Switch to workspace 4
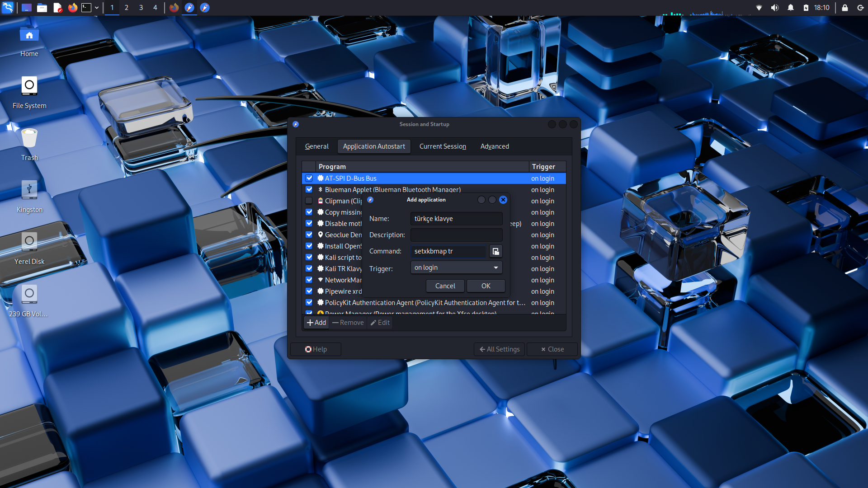Screen dimensions: 868x488 155,8
